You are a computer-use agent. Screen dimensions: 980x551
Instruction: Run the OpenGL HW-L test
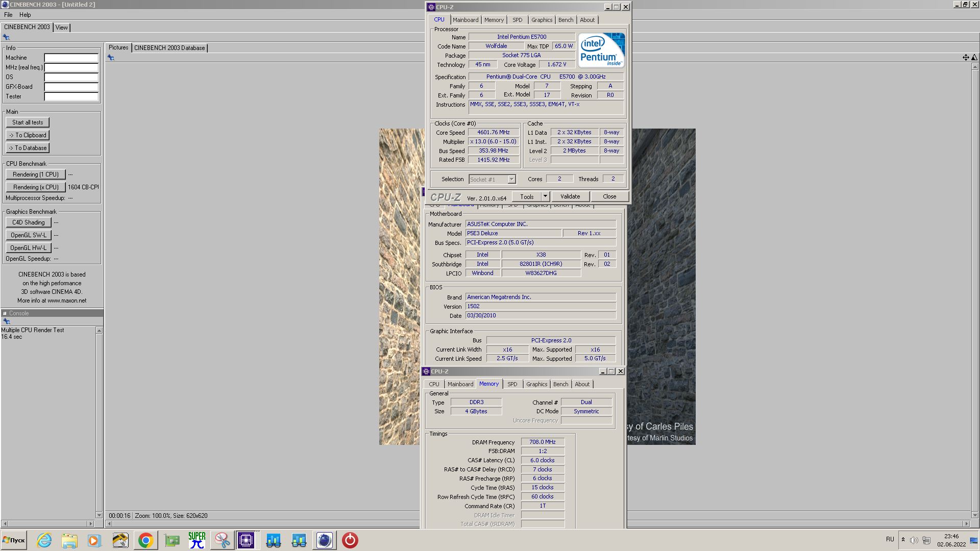click(29, 248)
